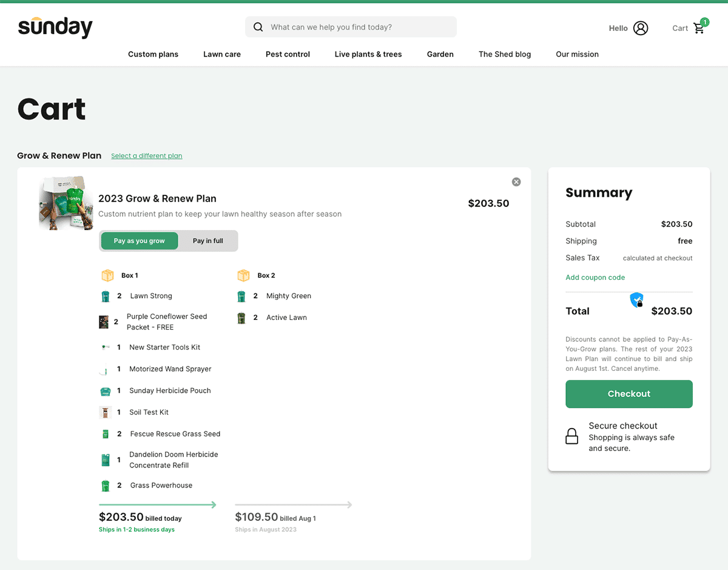Screen dimensions: 728x570
Task: Click the Fescue Rescue Grass Seed text
Action: [175, 434]
